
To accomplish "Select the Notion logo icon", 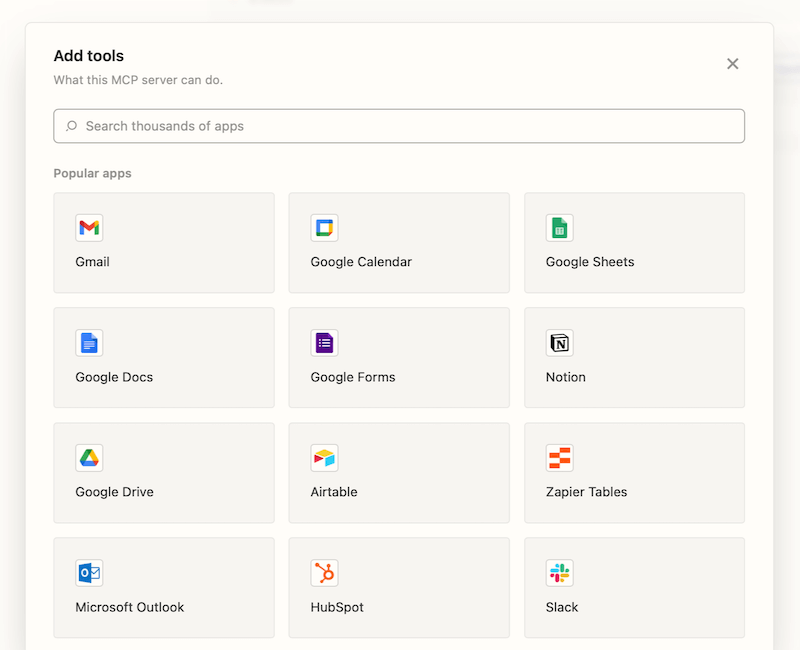I will [560, 343].
